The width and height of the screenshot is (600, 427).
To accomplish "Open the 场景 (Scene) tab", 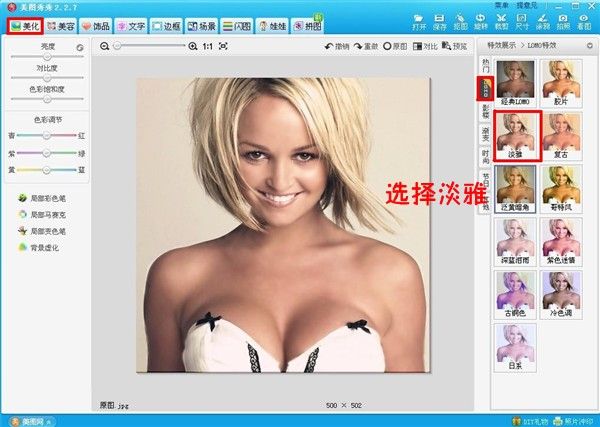I will point(201,26).
